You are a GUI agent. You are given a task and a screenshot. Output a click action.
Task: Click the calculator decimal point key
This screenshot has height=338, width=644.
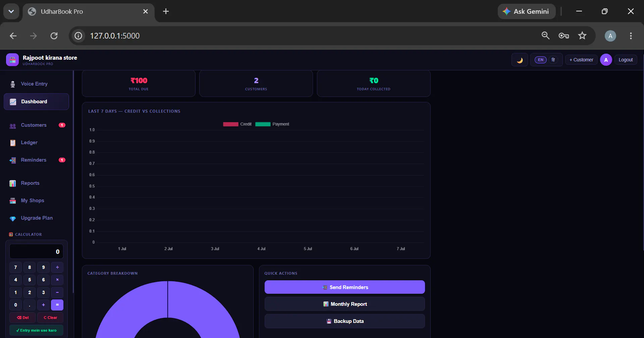tap(30, 305)
